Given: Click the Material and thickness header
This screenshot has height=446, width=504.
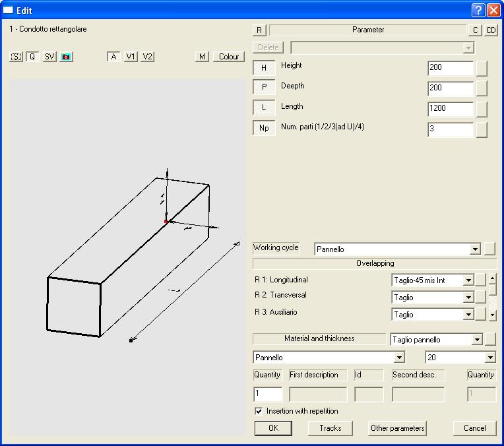Looking at the screenshot, I should point(319,338).
